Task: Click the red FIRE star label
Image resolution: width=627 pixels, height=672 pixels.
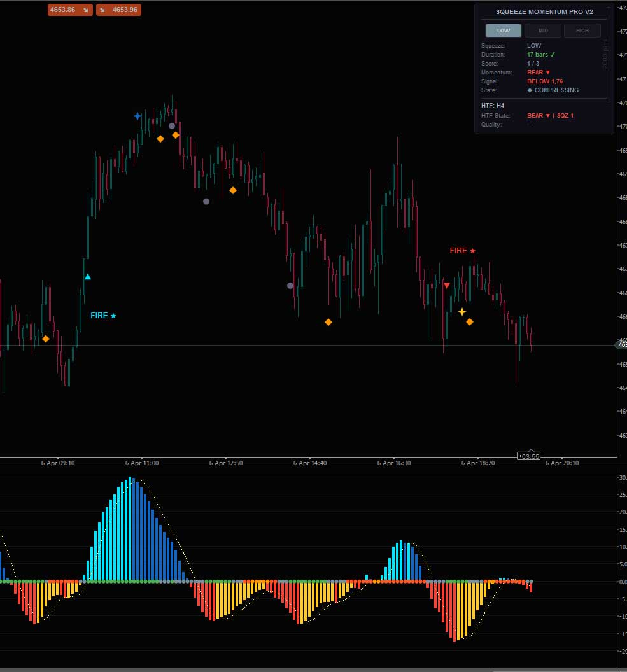Action: coord(462,251)
